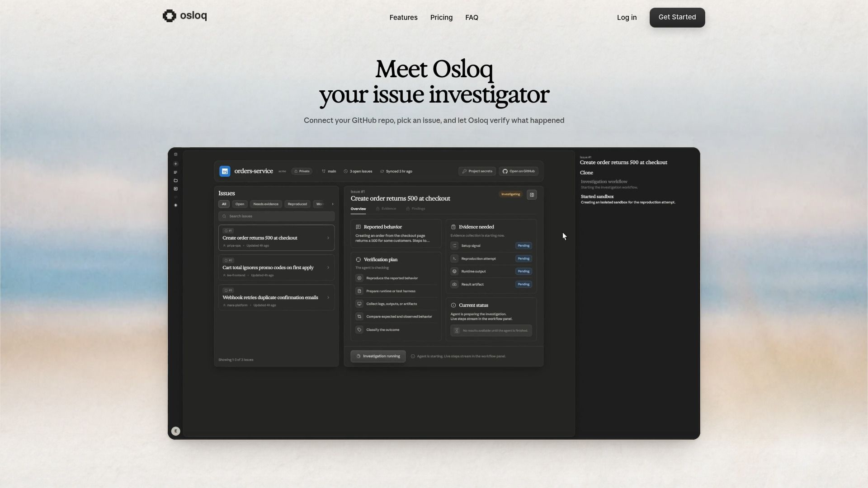Click the osloq logo icon
Image resolution: width=868 pixels, height=488 pixels.
170,16
